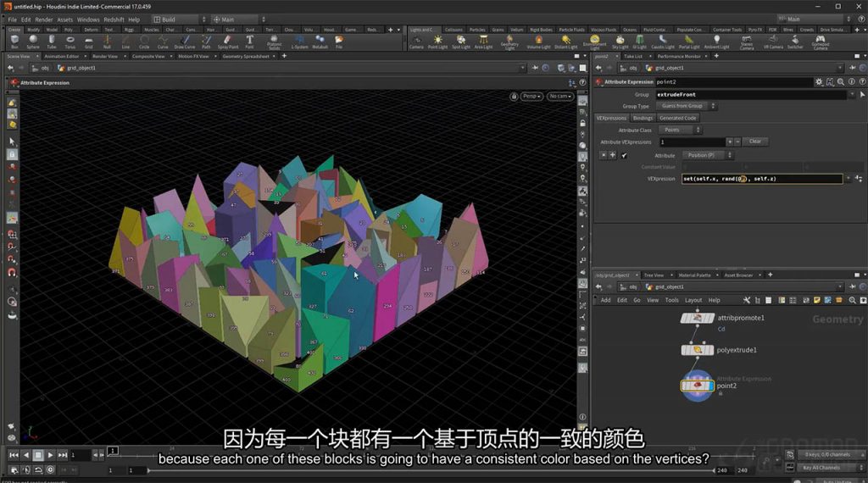Select the L-System shelf tool

(299, 42)
